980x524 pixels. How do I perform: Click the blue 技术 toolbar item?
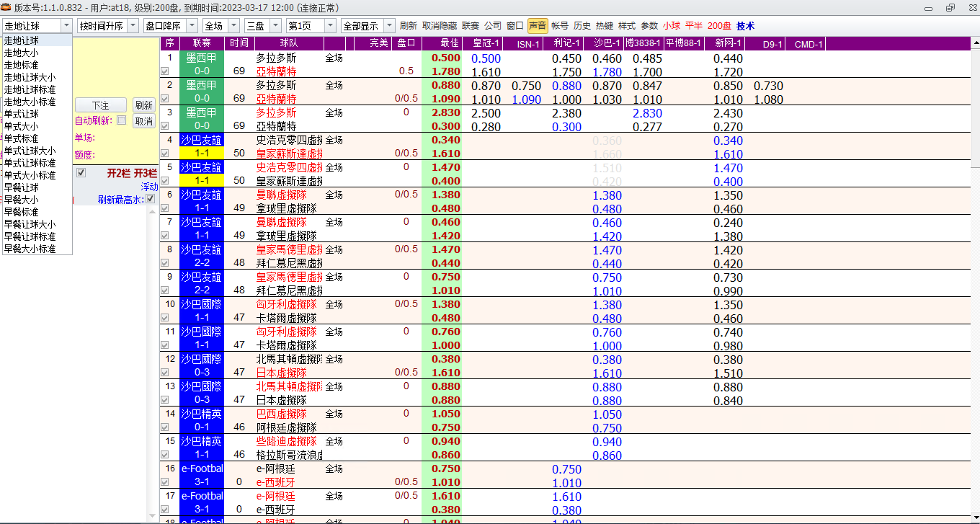point(746,26)
